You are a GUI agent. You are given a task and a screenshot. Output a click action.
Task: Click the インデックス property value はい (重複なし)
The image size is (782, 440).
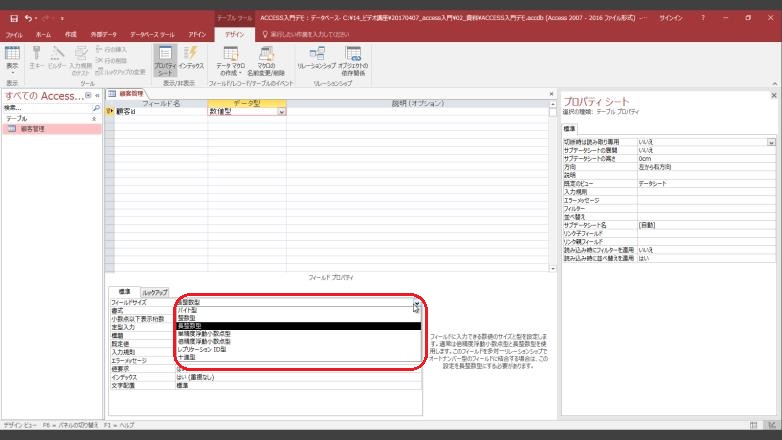pyautogui.click(x=299, y=377)
